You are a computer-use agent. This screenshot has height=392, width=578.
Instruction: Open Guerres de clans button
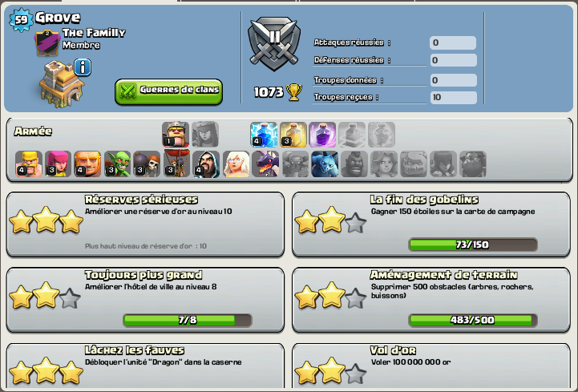pos(169,91)
